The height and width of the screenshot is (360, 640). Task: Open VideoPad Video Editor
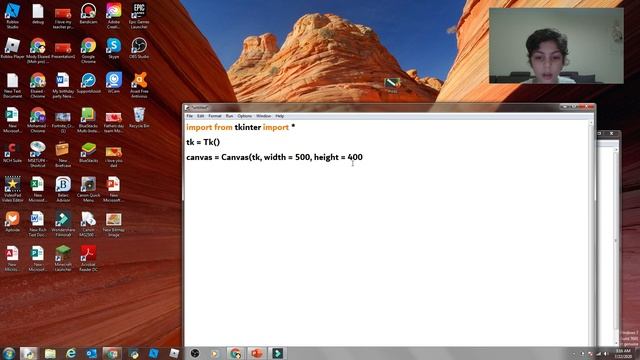point(12,189)
